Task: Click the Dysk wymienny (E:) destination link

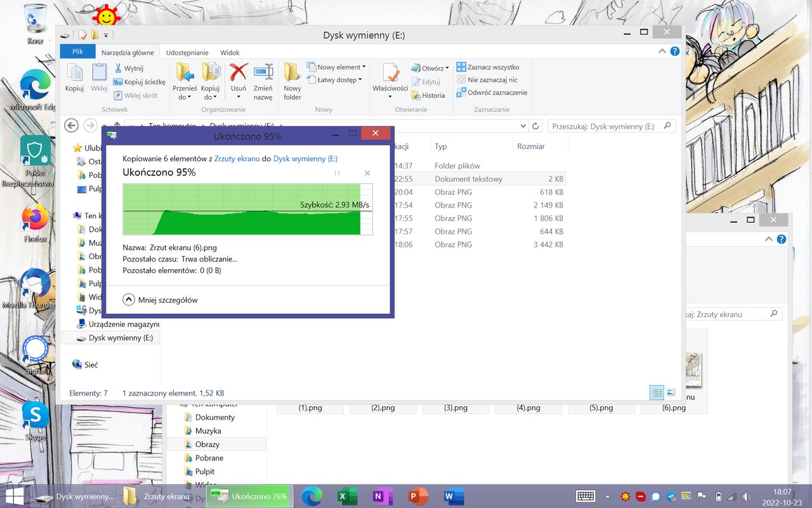Action: pyautogui.click(x=305, y=159)
